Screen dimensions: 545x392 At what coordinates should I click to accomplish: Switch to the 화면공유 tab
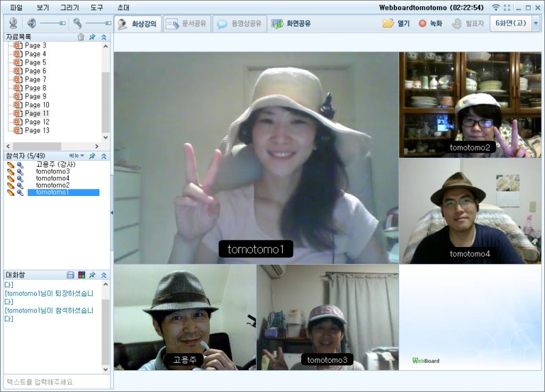292,23
